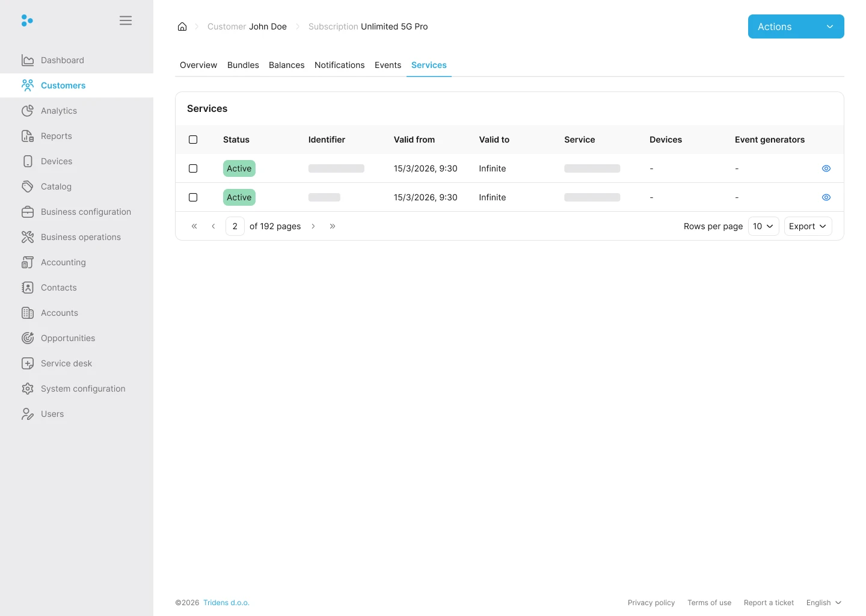Check the select-all checkbox in the table header
Image resolution: width=866 pixels, height=616 pixels.
(x=193, y=139)
